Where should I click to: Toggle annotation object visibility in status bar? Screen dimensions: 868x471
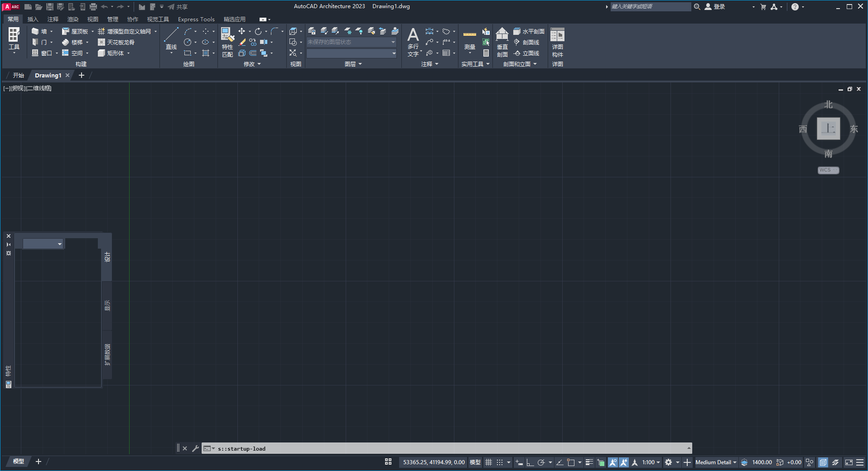click(612, 462)
